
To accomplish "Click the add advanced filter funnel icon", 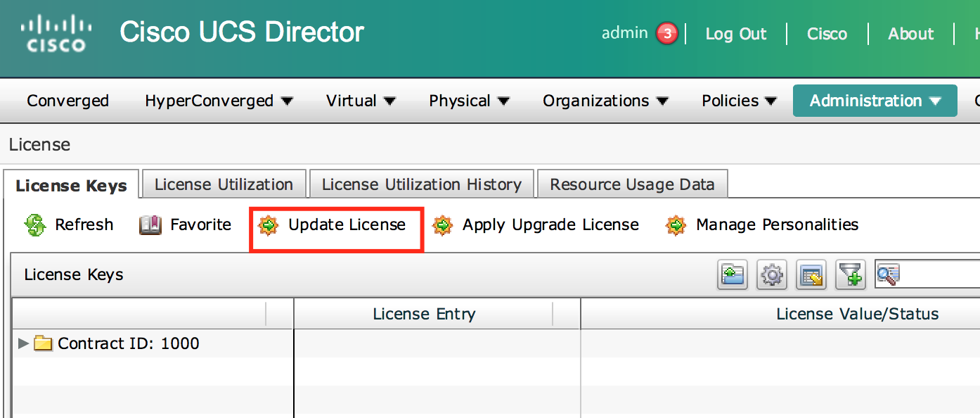I will [x=850, y=274].
